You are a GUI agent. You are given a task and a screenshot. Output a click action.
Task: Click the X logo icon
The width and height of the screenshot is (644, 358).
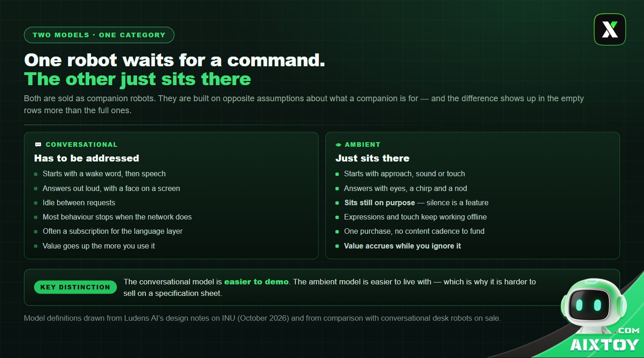tap(609, 29)
